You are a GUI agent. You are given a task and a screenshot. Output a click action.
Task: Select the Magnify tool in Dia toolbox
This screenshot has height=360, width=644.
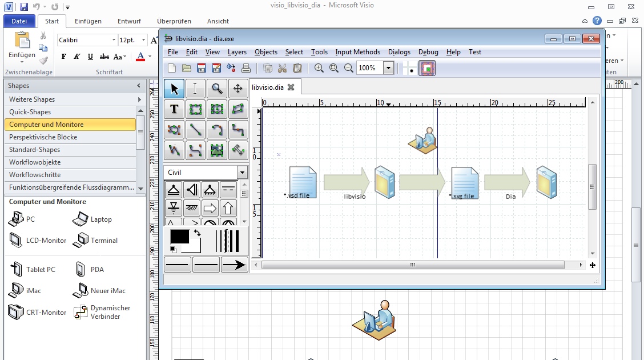coord(217,89)
